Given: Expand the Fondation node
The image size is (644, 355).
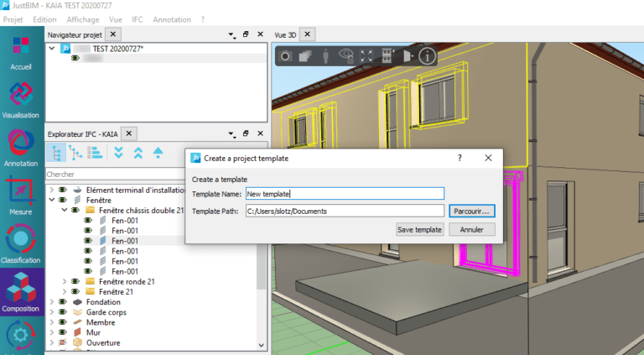Looking at the screenshot, I should pyautogui.click(x=52, y=302).
